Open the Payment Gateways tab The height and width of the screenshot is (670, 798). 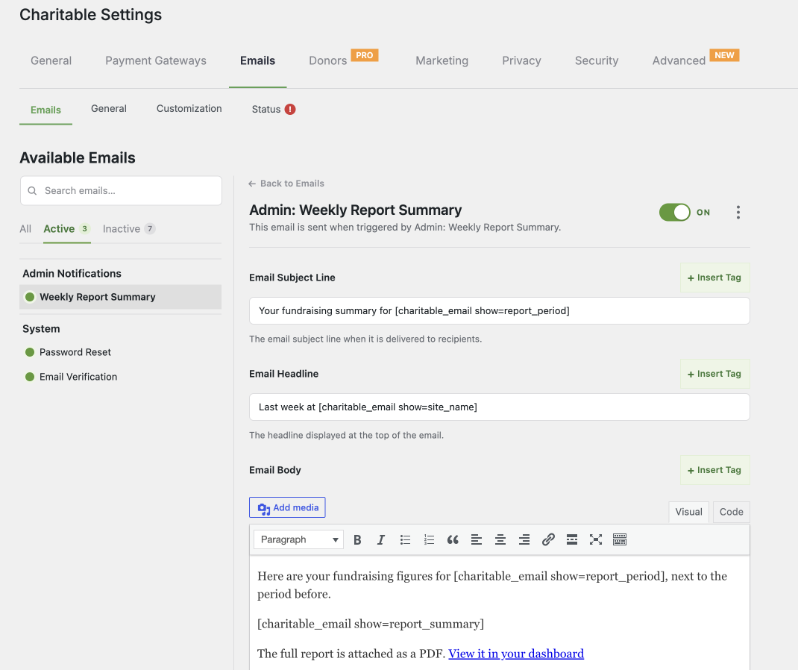156,61
